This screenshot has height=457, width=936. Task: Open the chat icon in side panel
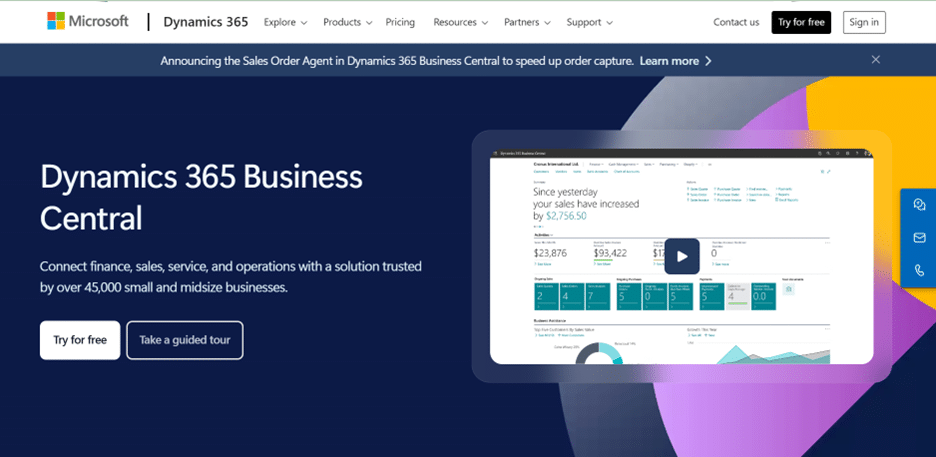click(x=919, y=205)
